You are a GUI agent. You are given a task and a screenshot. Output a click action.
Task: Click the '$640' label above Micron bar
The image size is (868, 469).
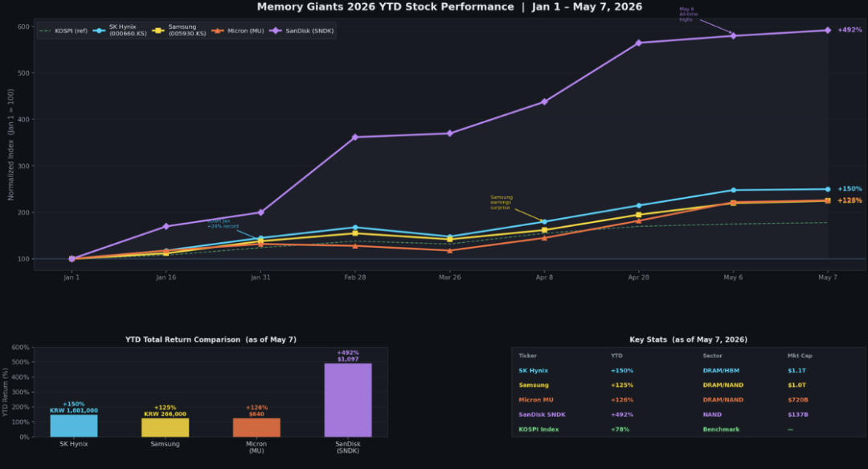[x=256, y=414]
